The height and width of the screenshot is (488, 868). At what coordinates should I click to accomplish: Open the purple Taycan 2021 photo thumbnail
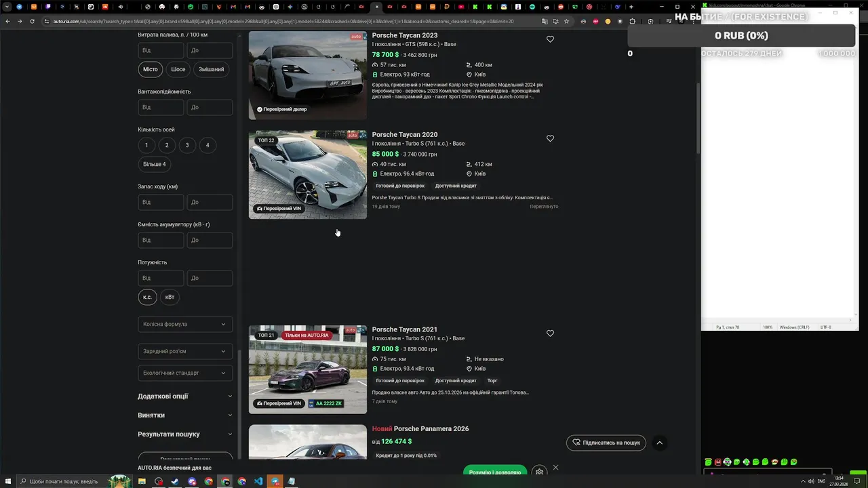[x=308, y=369]
